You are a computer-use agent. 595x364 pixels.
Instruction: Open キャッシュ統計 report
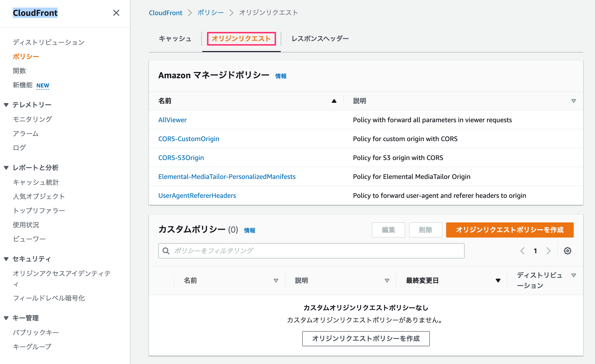coord(36,182)
